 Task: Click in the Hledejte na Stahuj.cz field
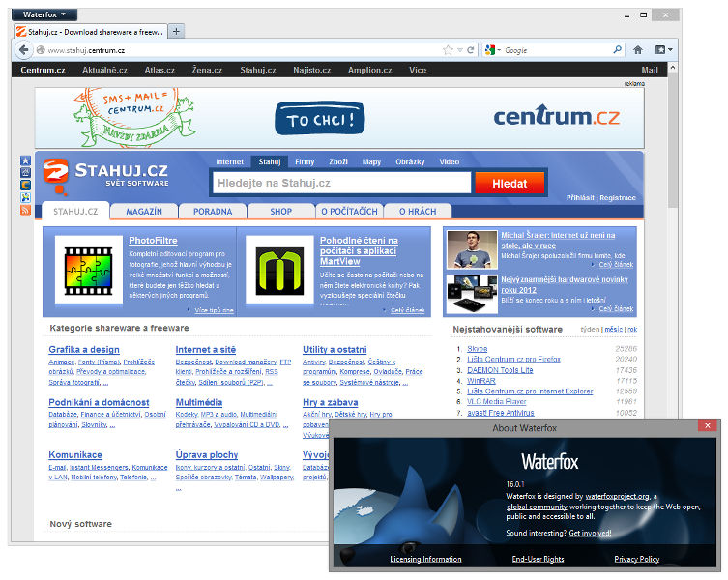[x=341, y=183]
